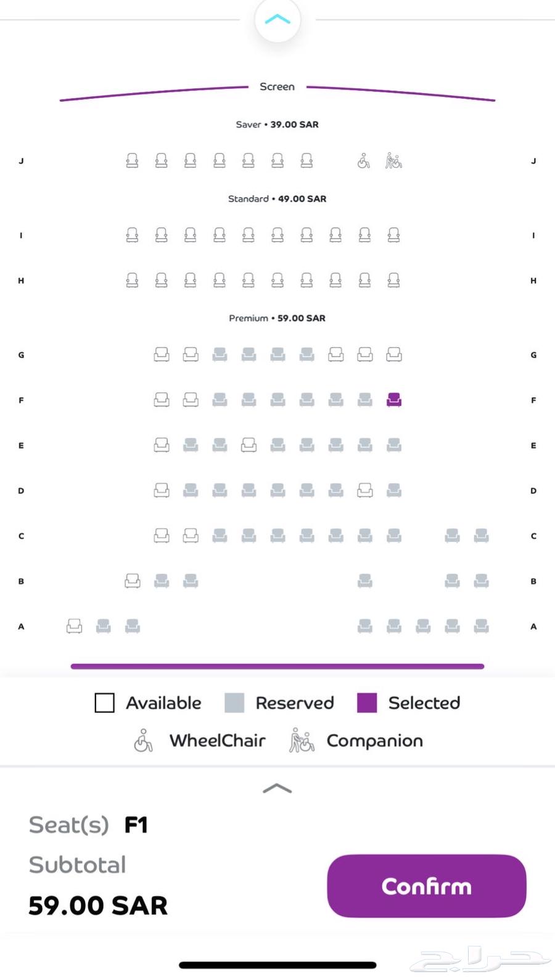Toggle the fourth seat from left in row E
The width and height of the screenshot is (555, 980).
coord(249,445)
